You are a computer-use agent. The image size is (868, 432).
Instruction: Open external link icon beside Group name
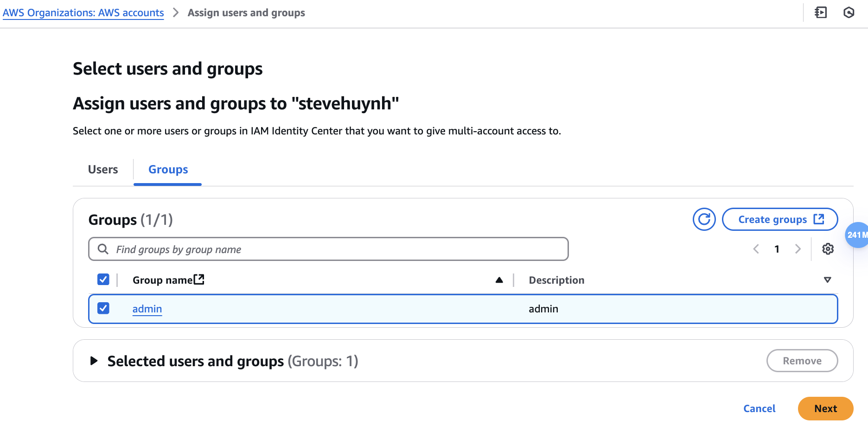(199, 280)
